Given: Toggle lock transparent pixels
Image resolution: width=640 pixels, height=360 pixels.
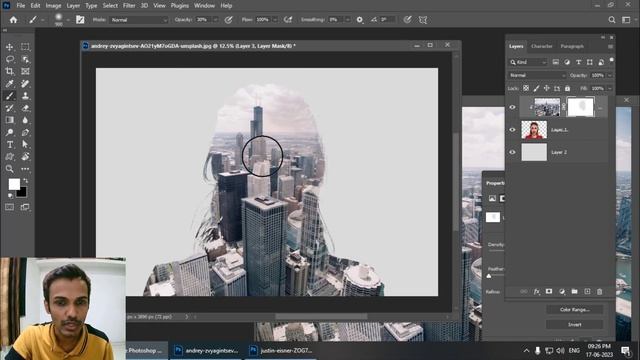Looking at the screenshot, I should click(526, 88).
